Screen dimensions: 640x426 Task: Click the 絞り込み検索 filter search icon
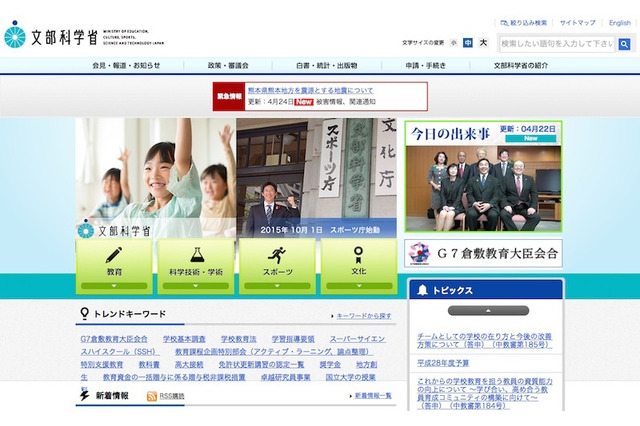(504, 22)
